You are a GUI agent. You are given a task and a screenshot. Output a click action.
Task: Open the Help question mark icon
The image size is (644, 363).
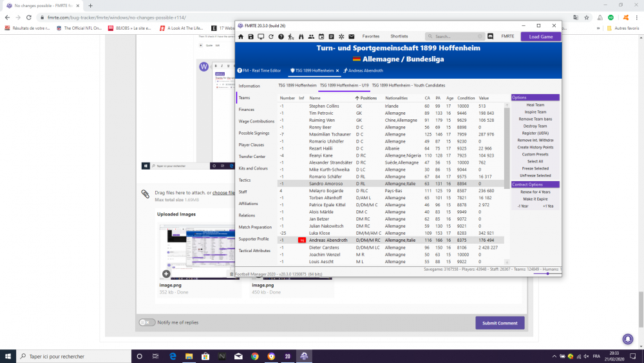pyautogui.click(x=281, y=37)
